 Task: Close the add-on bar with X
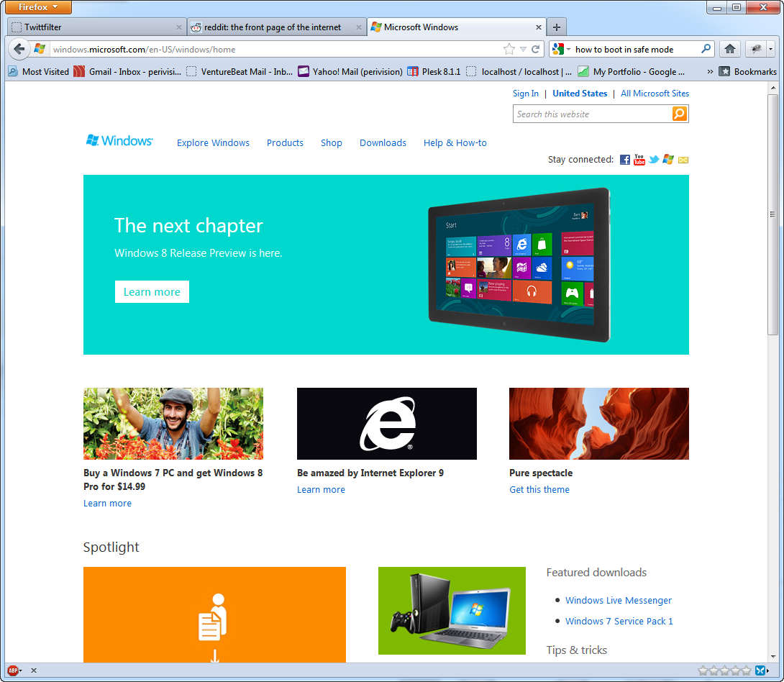pos(34,670)
